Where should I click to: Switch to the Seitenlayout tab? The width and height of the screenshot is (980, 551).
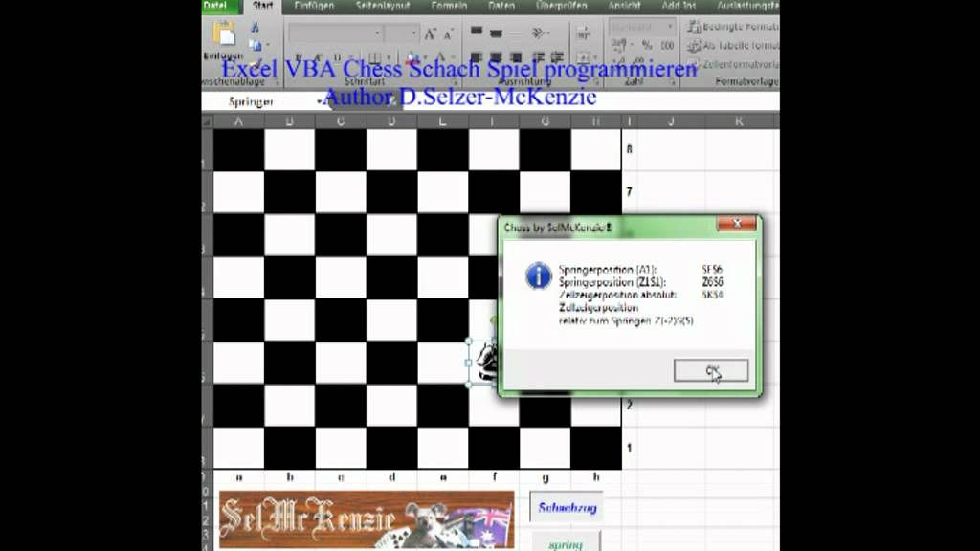(383, 6)
